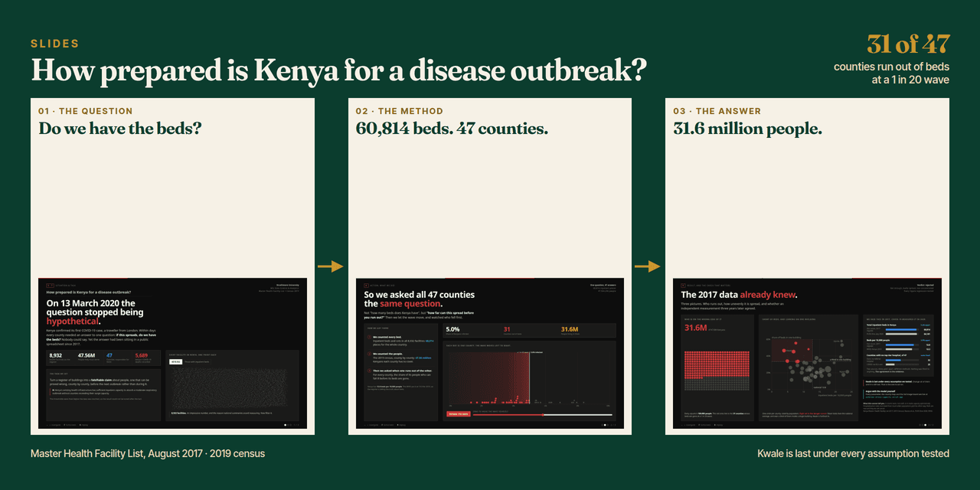This screenshot has width=980, height=490.
Task: Click 'counties run out of beds' caption
Action: 891,67
